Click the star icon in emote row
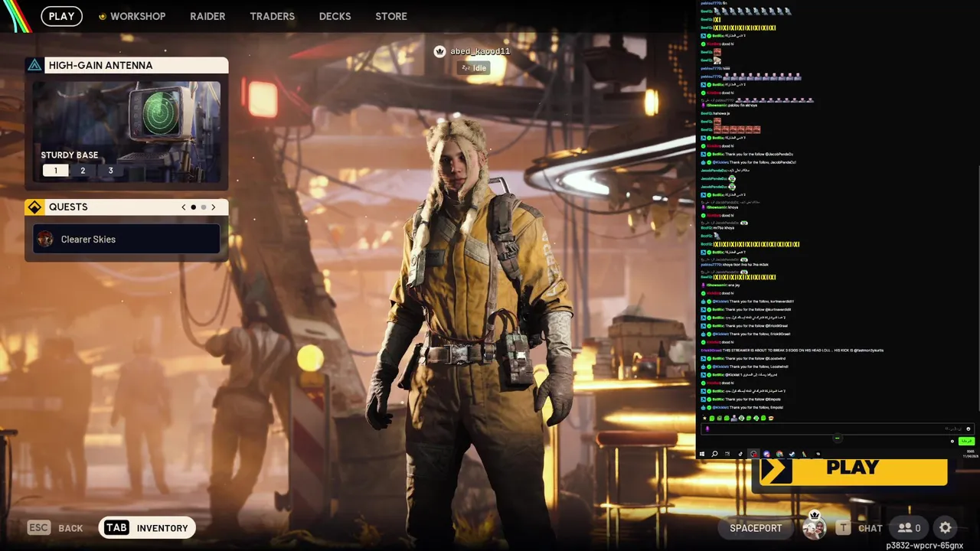Image resolution: width=980 pixels, height=551 pixels. pyautogui.click(x=704, y=418)
